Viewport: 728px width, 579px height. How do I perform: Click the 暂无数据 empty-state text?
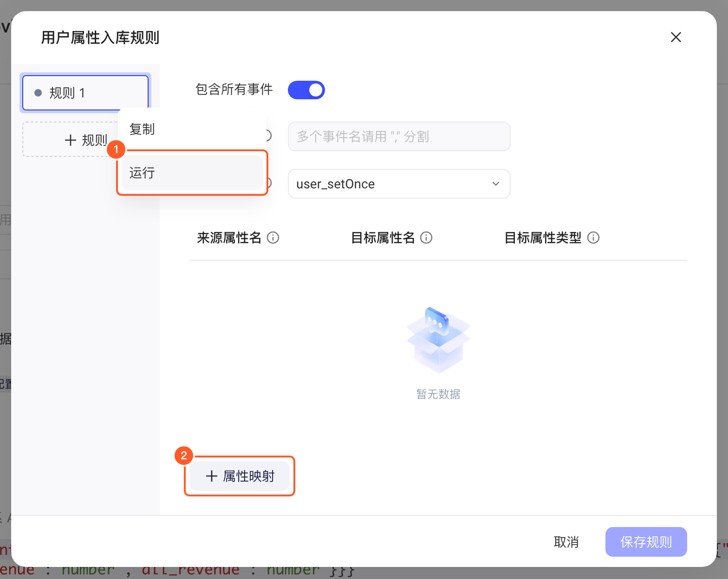click(x=438, y=394)
